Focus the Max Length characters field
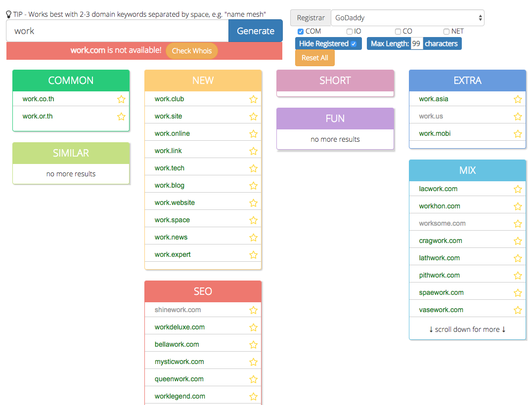Image resolution: width=532 pixels, height=405 pixels. (x=417, y=44)
